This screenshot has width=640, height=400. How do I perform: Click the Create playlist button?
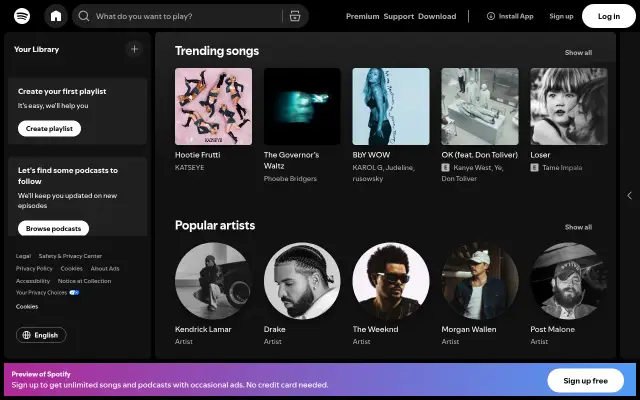pos(49,129)
